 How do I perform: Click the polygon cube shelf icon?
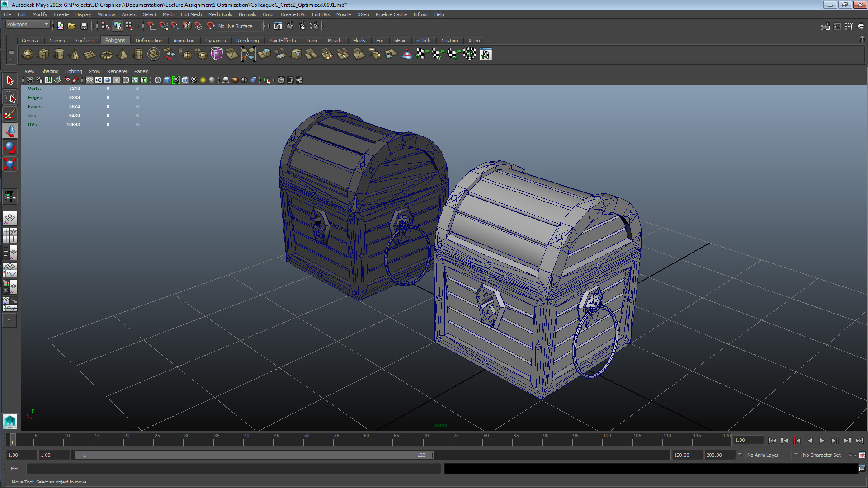43,54
